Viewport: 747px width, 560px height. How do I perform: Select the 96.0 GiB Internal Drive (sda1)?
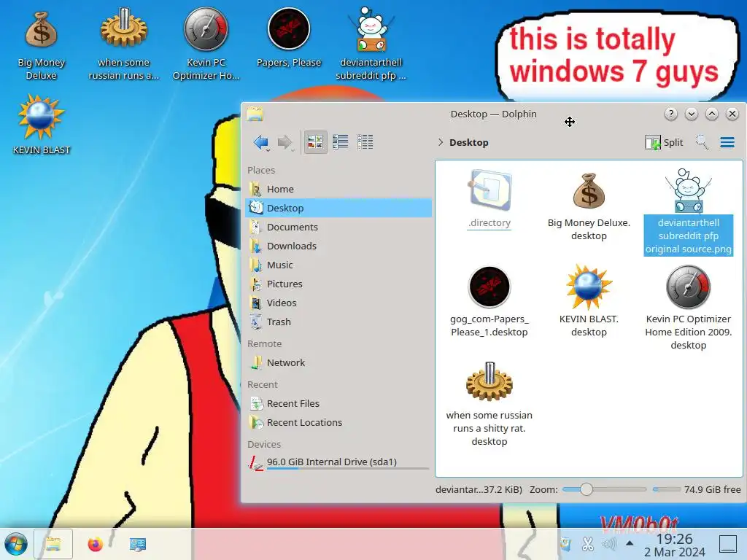pyautogui.click(x=338, y=462)
